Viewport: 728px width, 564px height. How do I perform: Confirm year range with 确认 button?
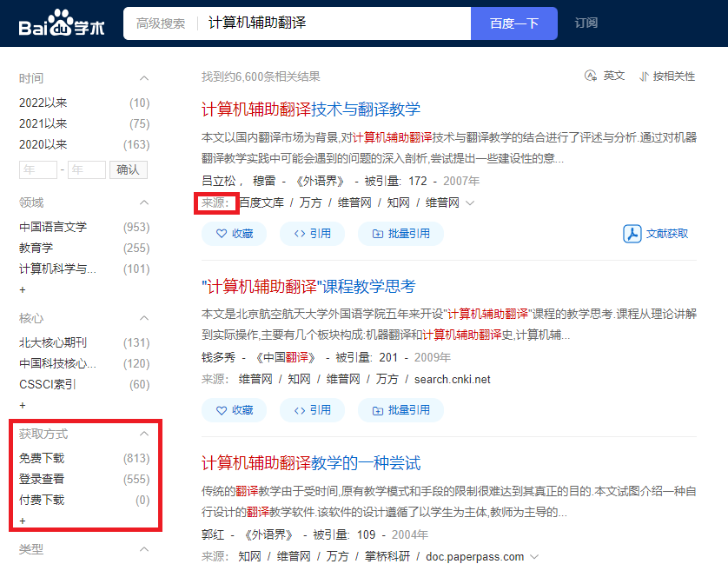129,169
